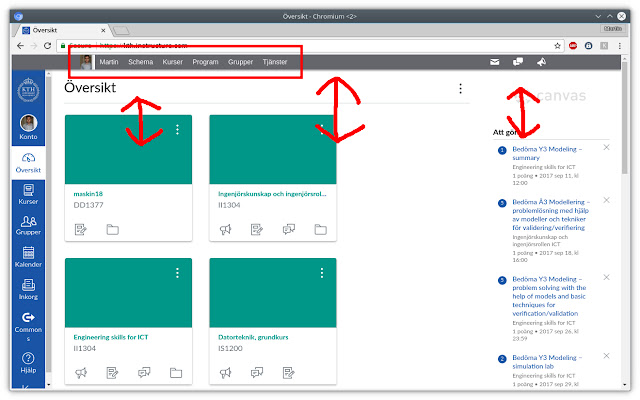The width and height of the screenshot is (640, 400).
Task: Open announcements icon on Ingenjörskunskap card
Action: click(225, 229)
